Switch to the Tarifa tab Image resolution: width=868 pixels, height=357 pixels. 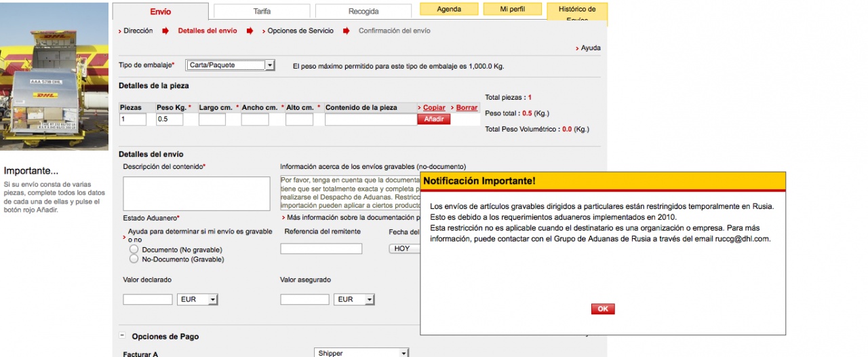point(262,12)
